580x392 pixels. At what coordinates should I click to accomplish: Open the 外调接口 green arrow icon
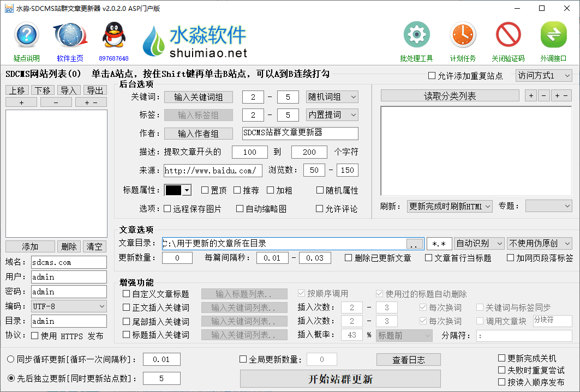(553, 35)
